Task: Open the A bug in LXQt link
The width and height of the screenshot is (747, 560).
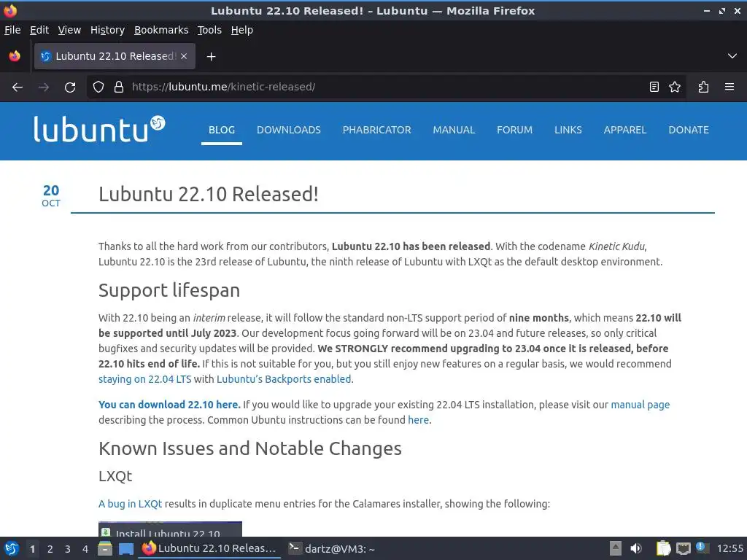Action: pos(130,504)
